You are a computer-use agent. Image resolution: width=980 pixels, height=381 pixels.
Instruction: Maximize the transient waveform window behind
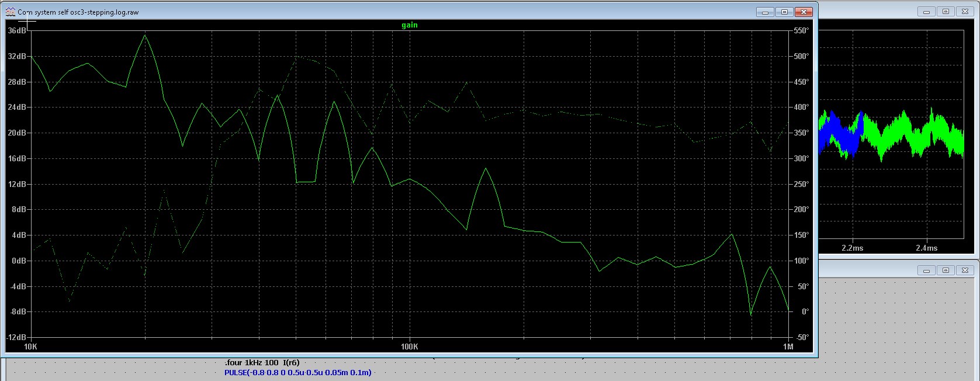(x=946, y=11)
